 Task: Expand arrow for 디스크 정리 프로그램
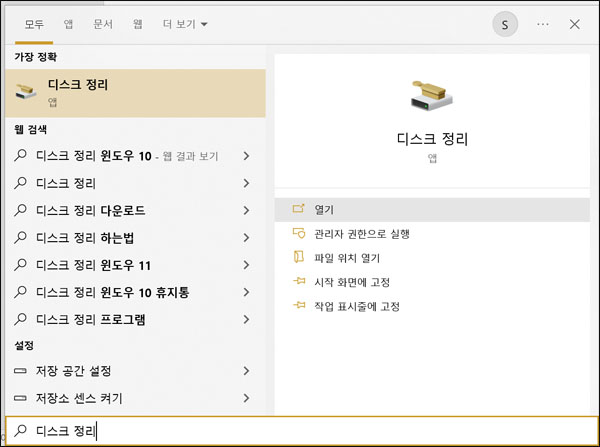pos(246,319)
